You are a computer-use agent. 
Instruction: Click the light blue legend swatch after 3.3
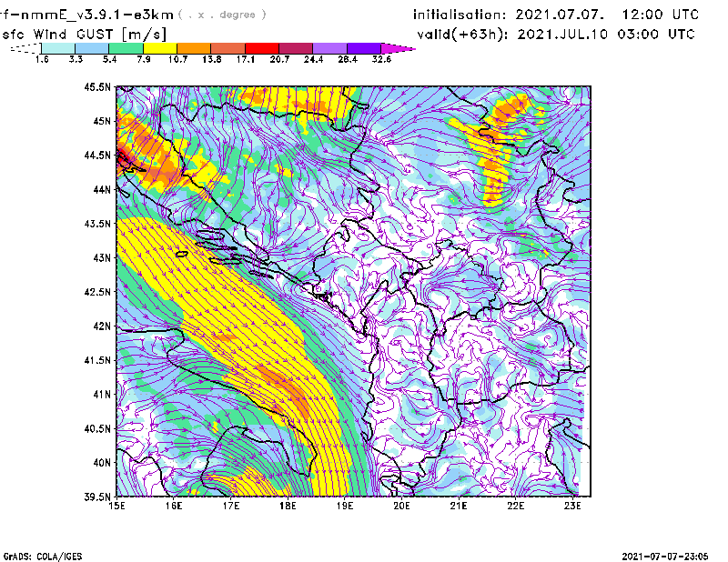pos(92,48)
